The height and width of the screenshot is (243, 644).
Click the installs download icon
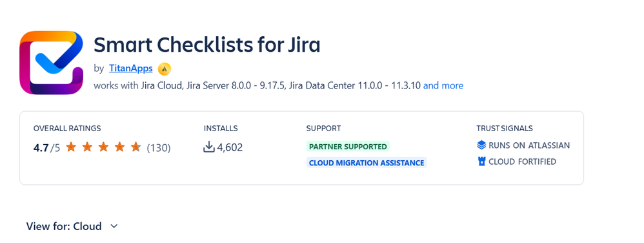click(x=209, y=147)
